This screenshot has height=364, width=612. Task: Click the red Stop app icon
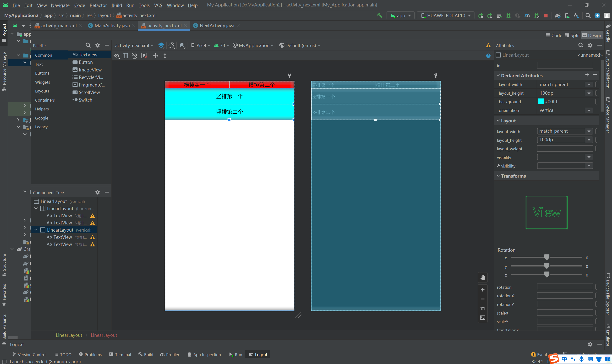pos(546,16)
